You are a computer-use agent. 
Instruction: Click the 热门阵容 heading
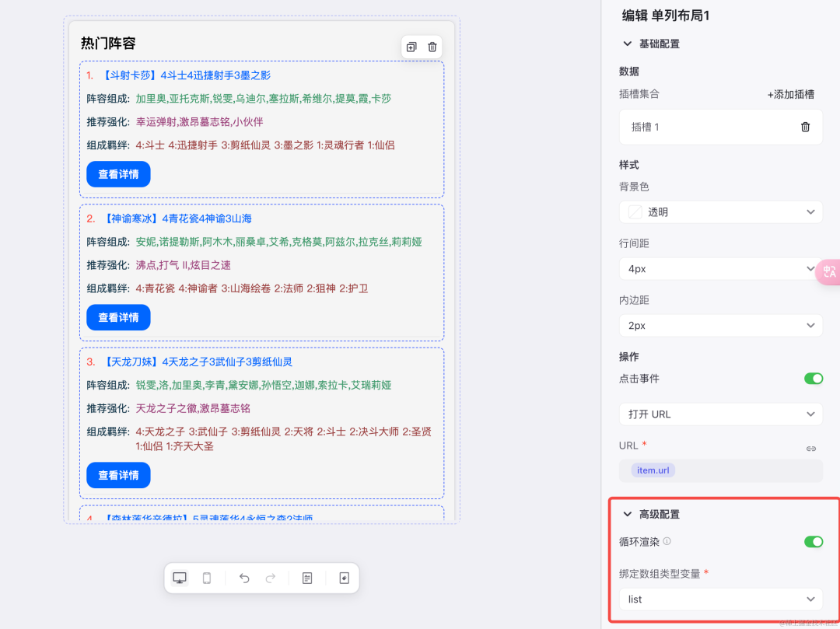tap(108, 44)
